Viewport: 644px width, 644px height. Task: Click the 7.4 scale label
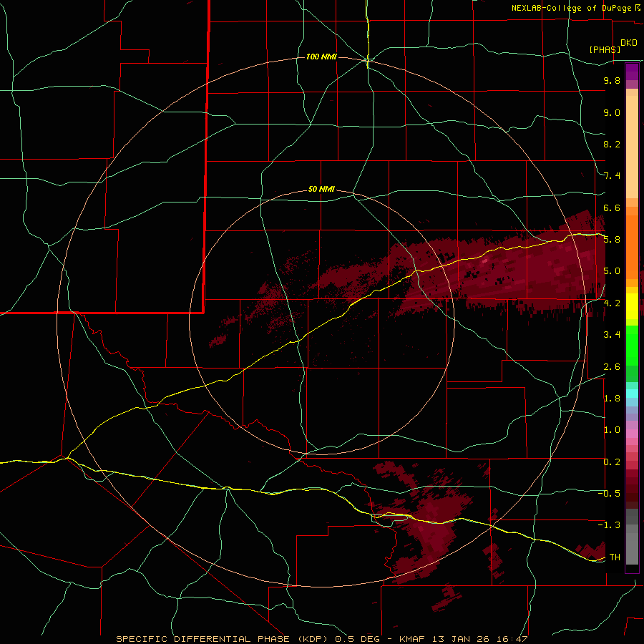tap(612, 176)
